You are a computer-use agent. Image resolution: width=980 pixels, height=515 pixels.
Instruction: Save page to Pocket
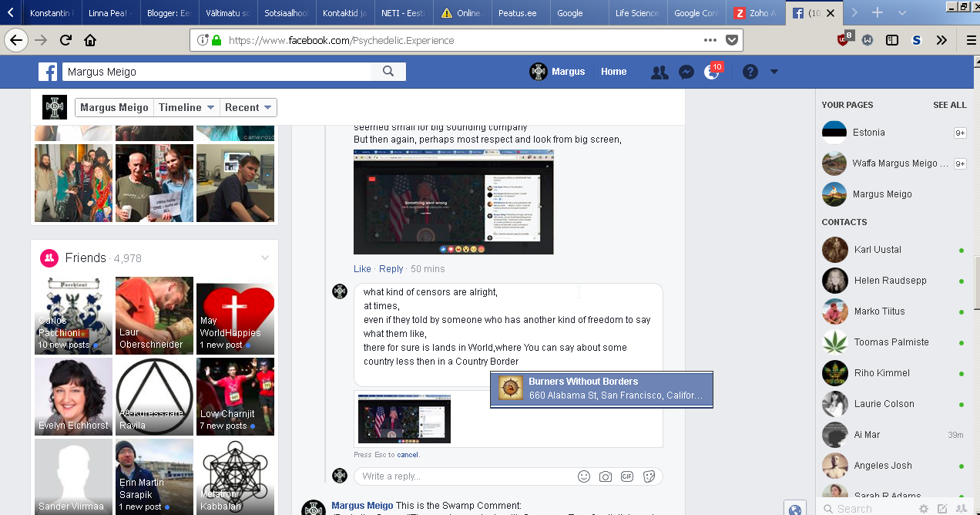tap(732, 40)
